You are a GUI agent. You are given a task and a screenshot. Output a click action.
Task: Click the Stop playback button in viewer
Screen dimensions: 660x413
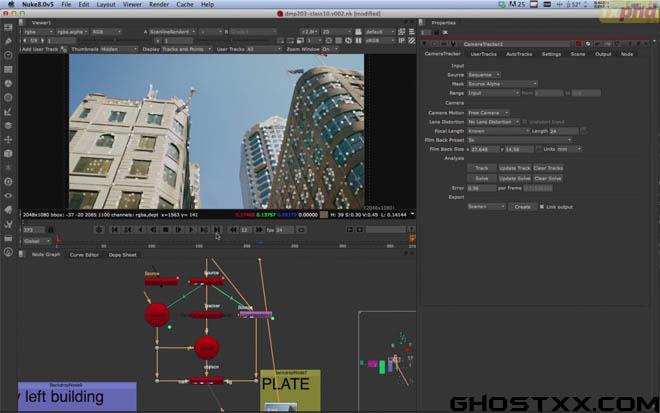pyautogui.click(x=165, y=229)
